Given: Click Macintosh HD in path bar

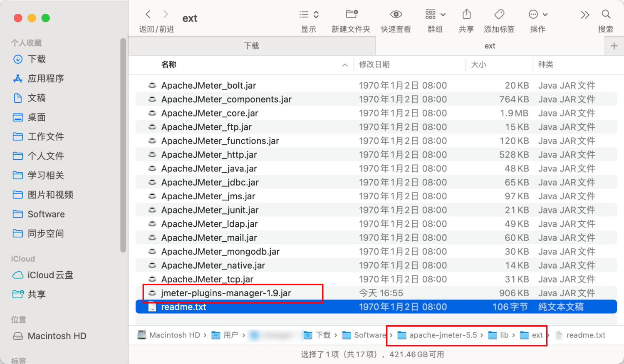Looking at the screenshot, I should tap(169, 335).
